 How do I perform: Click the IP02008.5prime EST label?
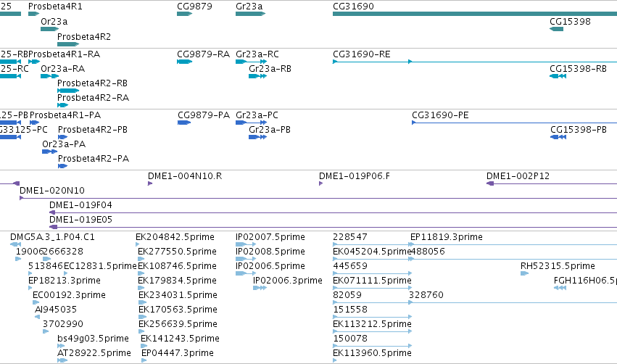point(270,252)
